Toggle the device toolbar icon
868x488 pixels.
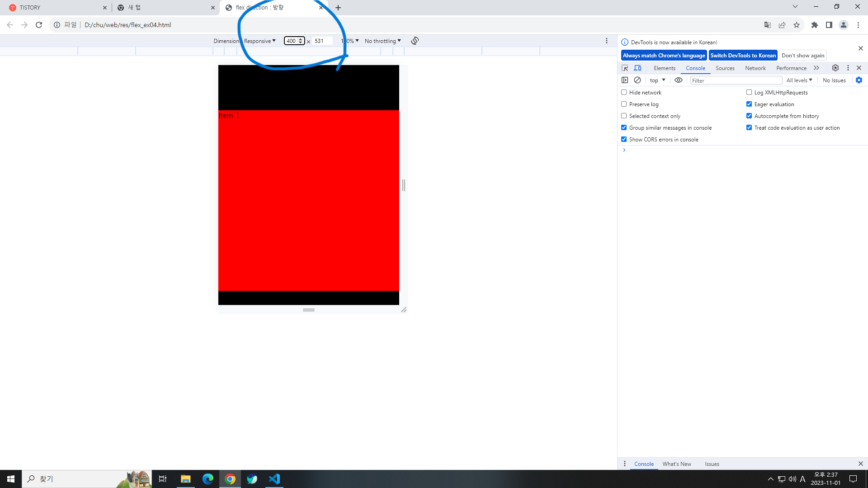637,68
